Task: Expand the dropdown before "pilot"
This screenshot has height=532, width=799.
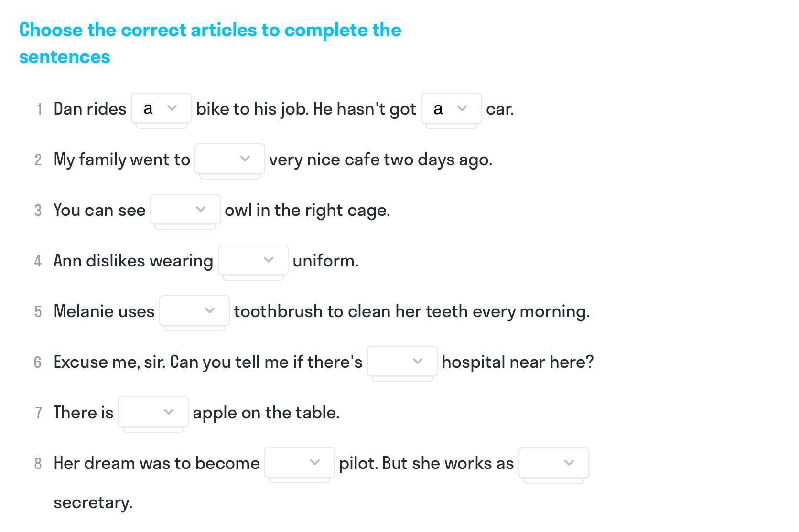Action: pyautogui.click(x=300, y=462)
